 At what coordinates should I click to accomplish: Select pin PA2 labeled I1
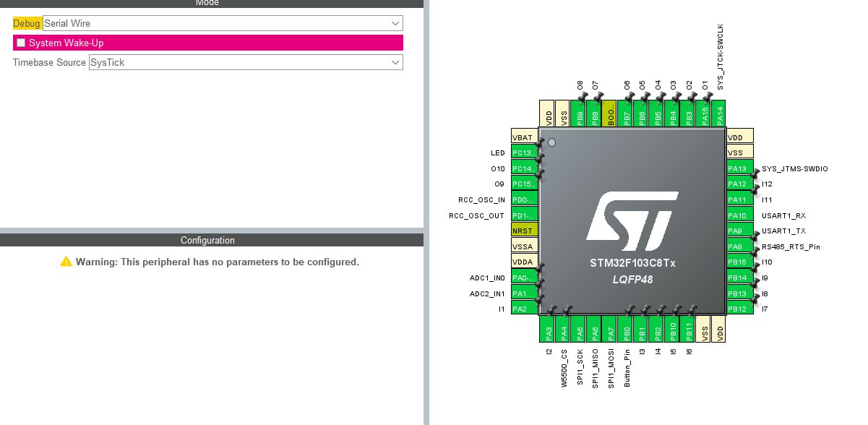pyautogui.click(x=525, y=309)
